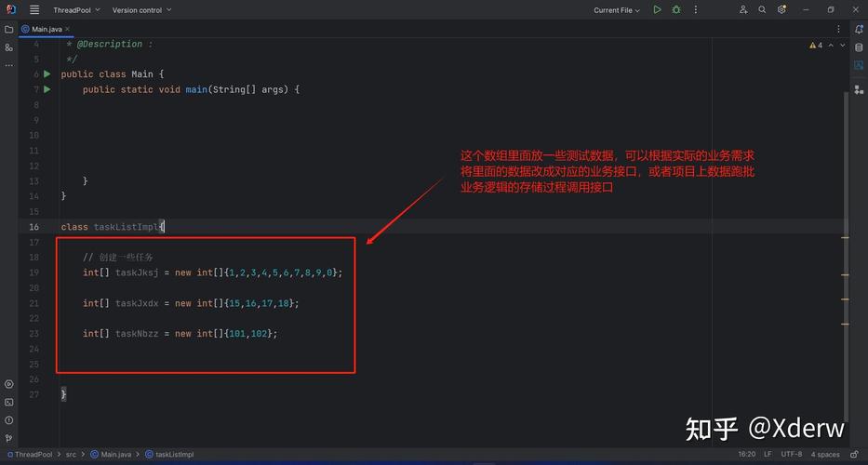Open the ThreadPool project dropdown
This screenshot has height=465, width=868.
pyautogui.click(x=76, y=10)
